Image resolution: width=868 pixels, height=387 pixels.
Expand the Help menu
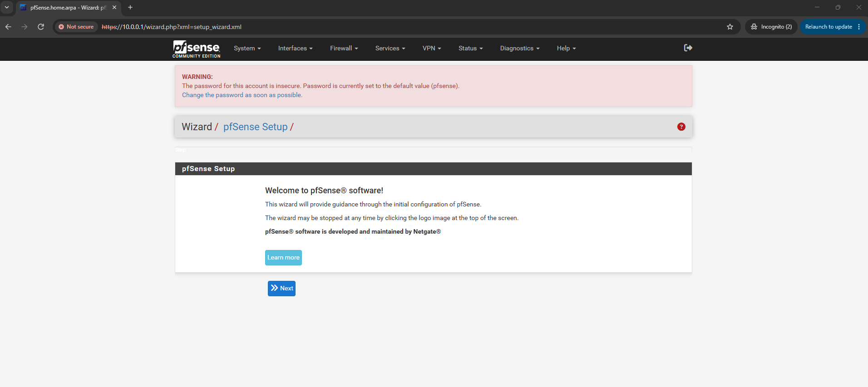tap(567, 48)
